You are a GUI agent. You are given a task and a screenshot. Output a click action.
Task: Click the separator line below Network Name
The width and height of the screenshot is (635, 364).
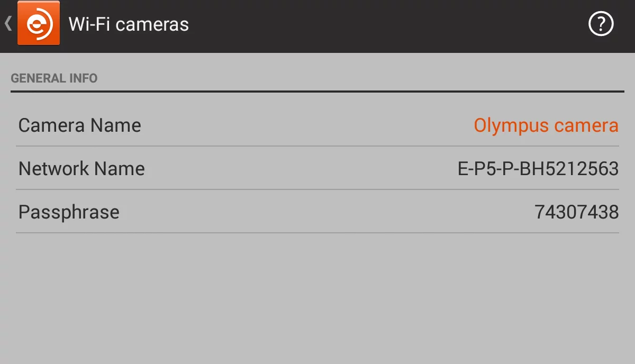(x=317, y=189)
